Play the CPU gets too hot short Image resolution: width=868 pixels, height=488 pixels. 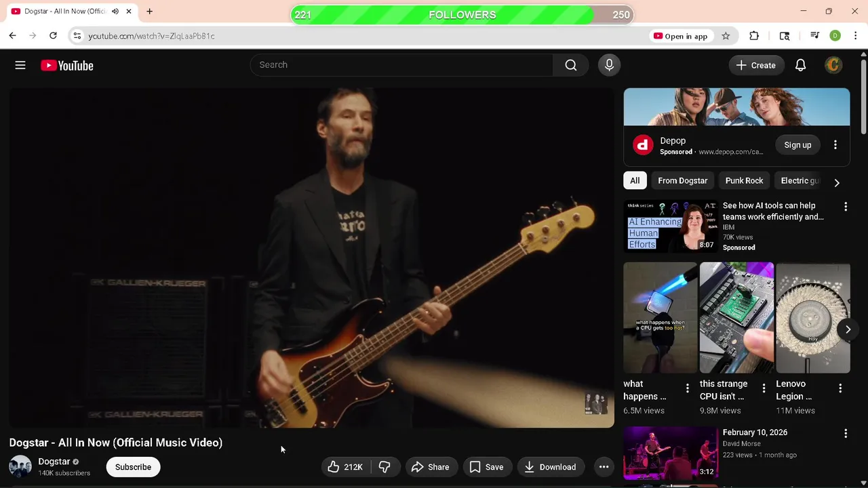pos(660,318)
